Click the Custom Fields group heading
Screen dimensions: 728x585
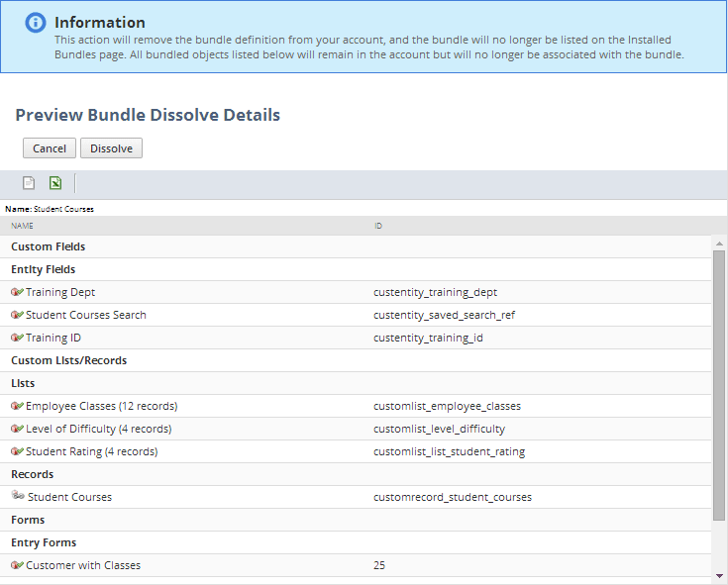pos(49,246)
